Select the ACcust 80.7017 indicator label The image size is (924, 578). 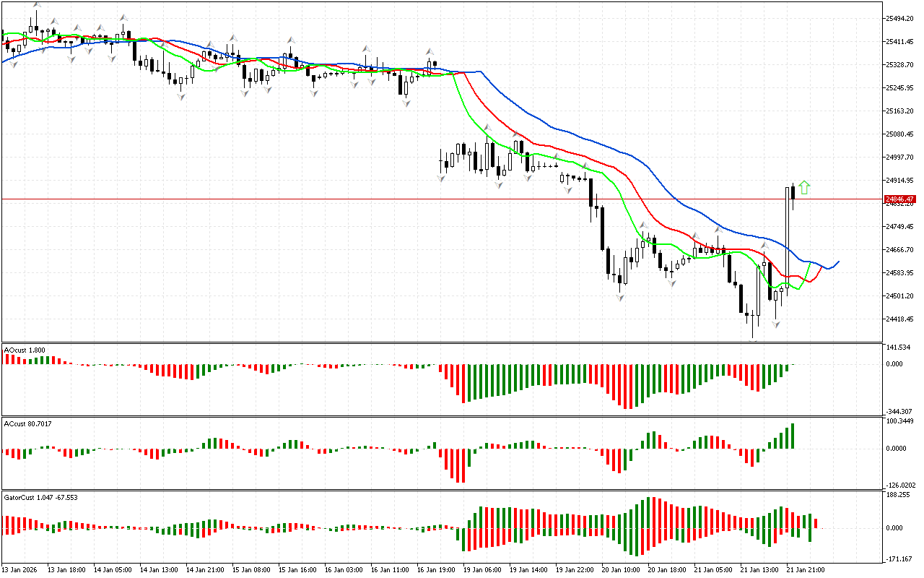click(28, 423)
